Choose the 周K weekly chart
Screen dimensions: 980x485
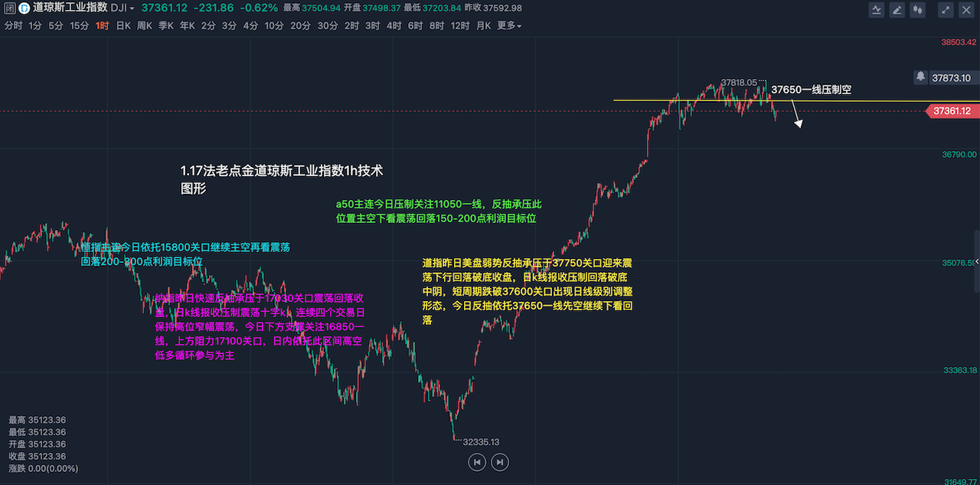[145, 26]
